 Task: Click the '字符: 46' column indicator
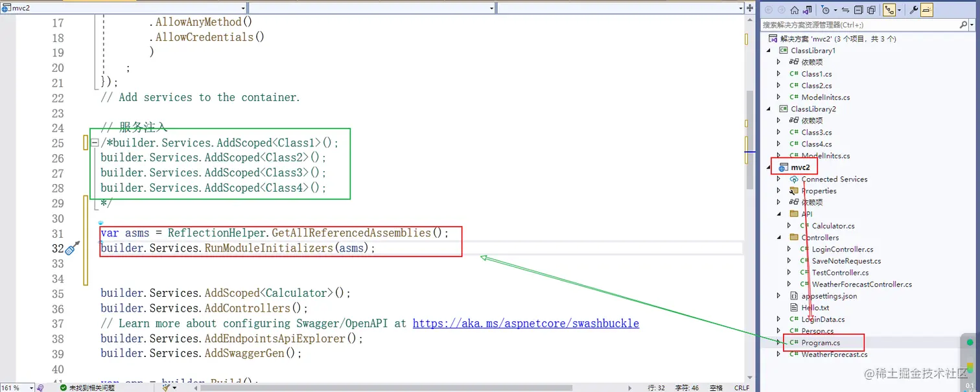pos(688,387)
